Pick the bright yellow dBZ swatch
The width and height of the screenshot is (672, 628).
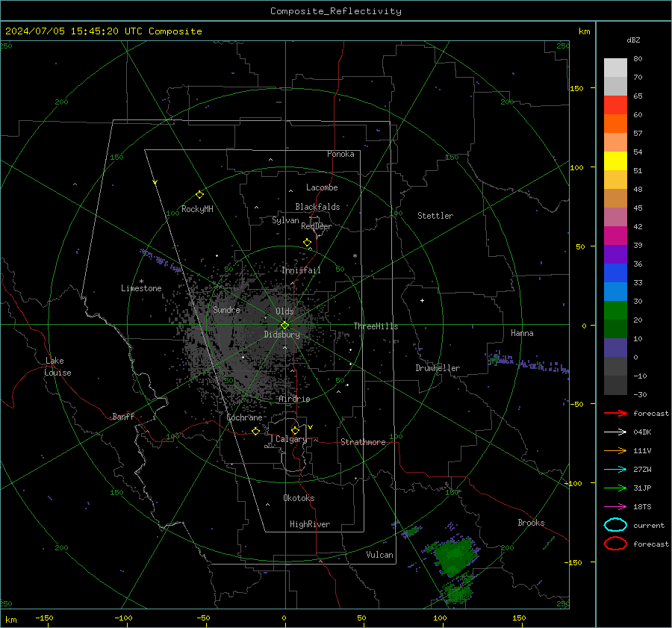[615, 161]
